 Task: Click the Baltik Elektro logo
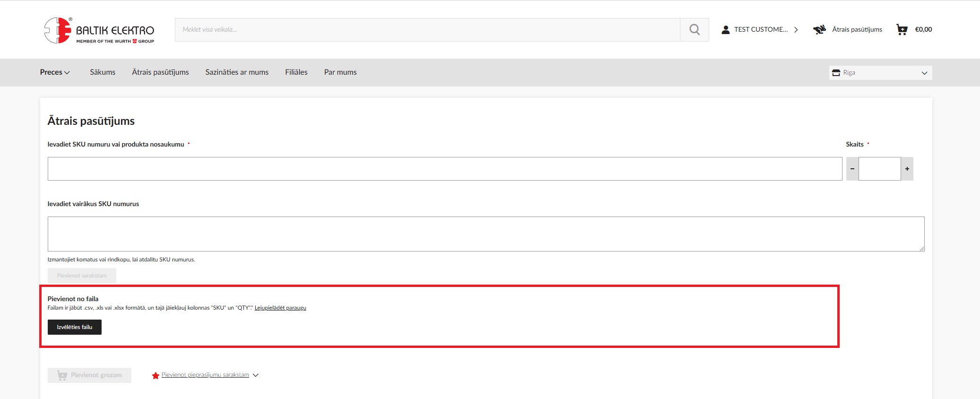[x=99, y=30]
